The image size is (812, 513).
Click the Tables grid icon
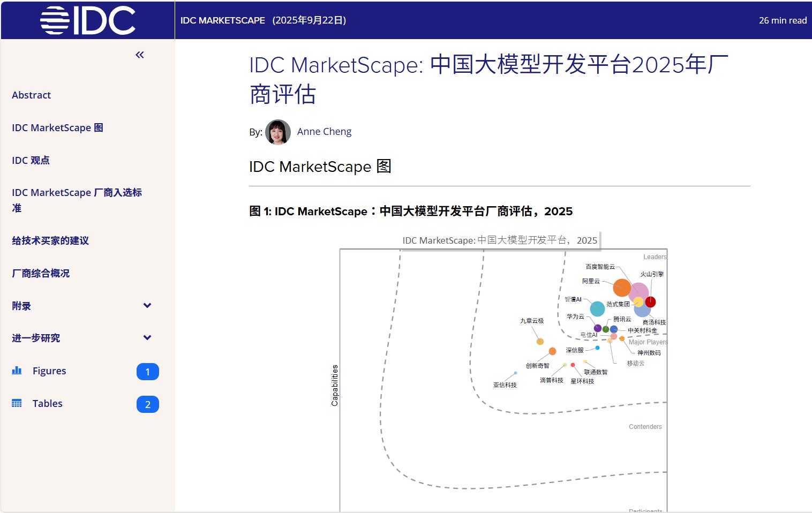[x=17, y=403]
